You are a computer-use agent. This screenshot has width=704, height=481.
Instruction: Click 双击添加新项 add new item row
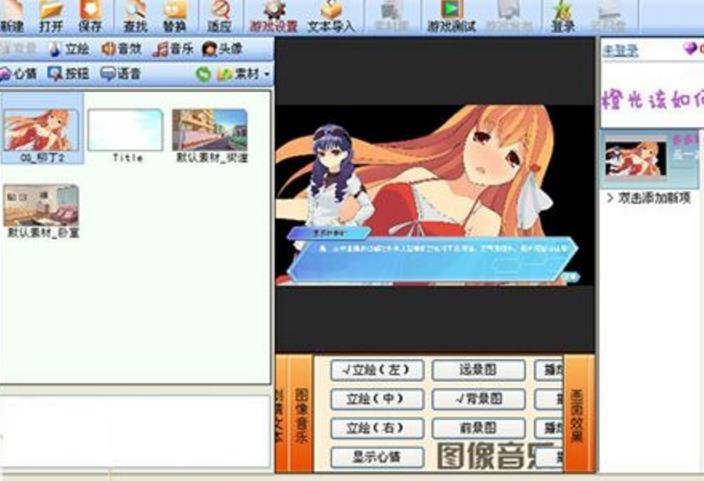(648, 198)
